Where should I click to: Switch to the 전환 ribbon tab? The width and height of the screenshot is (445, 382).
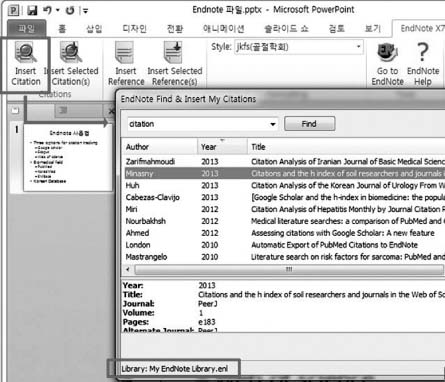pos(174,29)
